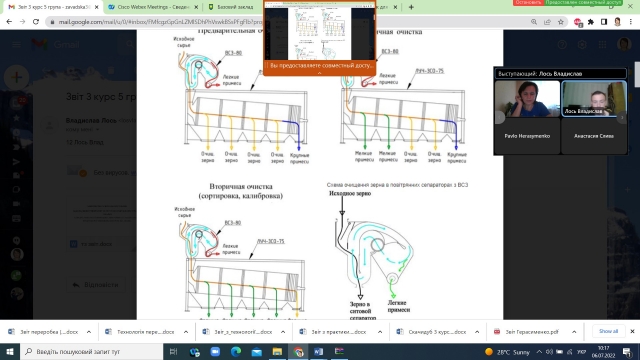This screenshot has height=360, width=640.
Task: Open downloaded file Технологія пере docx
Action: coord(141,332)
